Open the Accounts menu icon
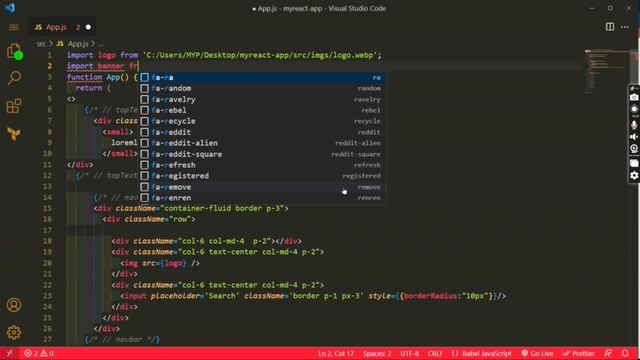This screenshot has height=360, width=640. click(x=14, y=305)
